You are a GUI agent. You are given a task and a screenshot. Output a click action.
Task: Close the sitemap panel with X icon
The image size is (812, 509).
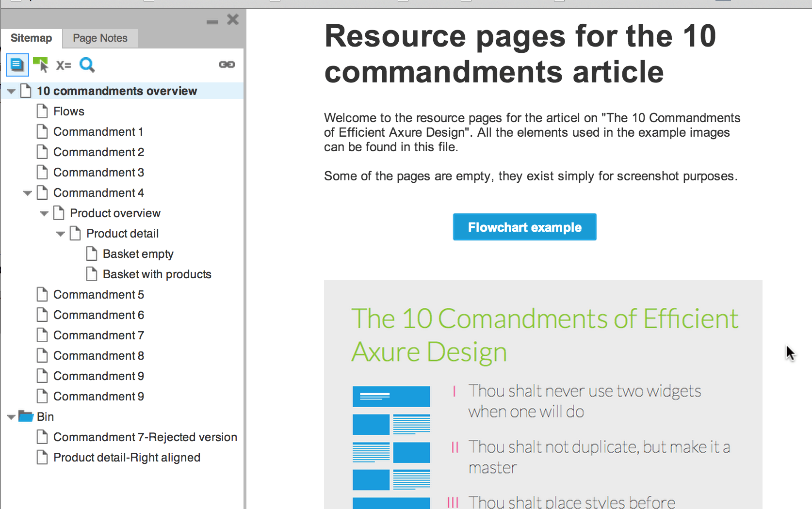(233, 19)
